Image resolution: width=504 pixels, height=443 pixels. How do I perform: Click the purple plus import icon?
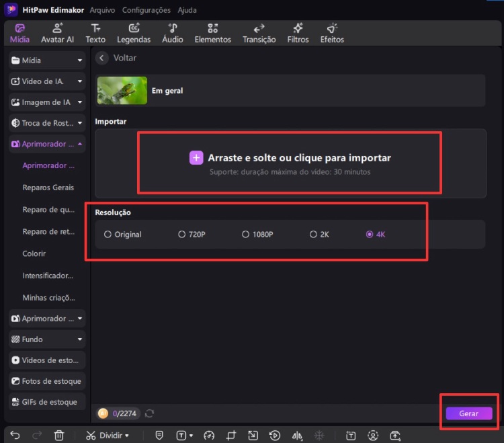[196, 158]
